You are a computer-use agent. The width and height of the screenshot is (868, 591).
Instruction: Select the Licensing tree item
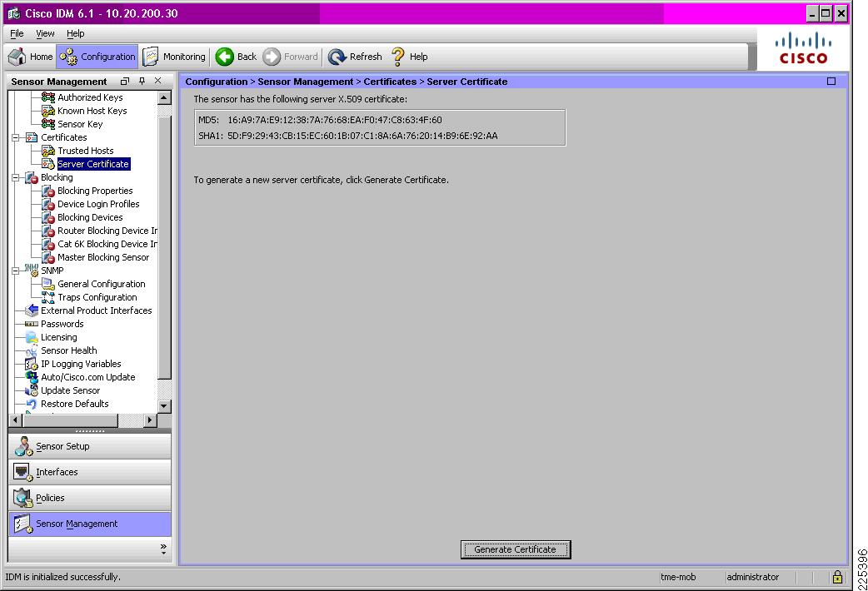(x=58, y=337)
